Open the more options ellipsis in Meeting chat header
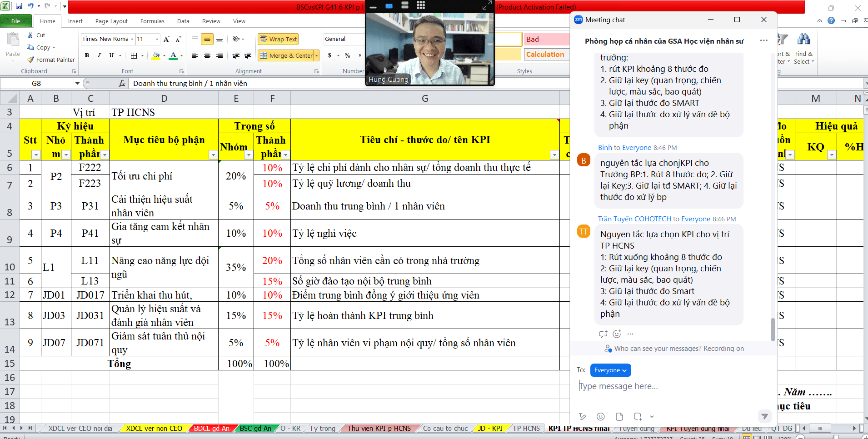Image resolution: width=868 pixels, height=439 pixels. pyautogui.click(x=763, y=40)
